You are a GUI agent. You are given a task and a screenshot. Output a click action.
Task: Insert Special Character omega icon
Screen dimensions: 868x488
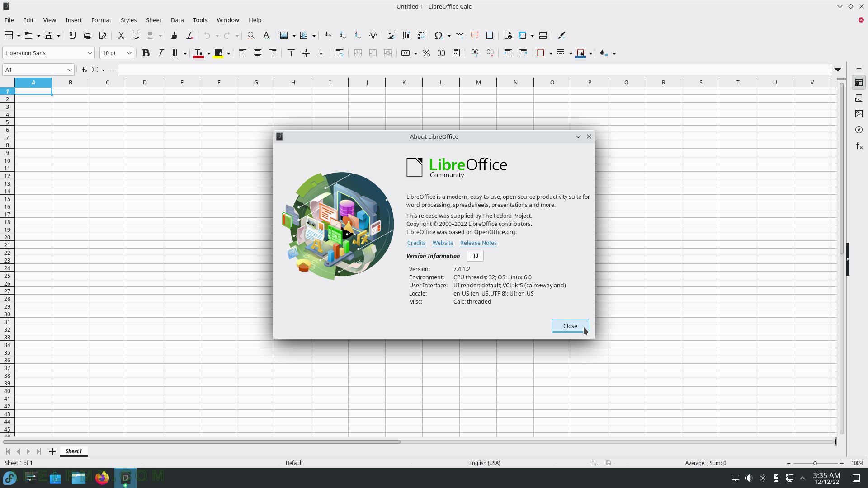(x=438, y=35)
